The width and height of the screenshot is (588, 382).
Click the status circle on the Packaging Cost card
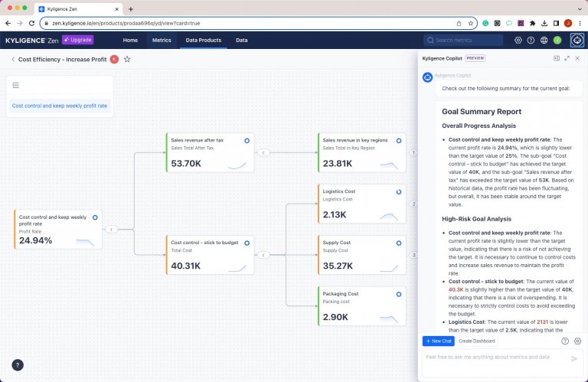(x=399, y=295)
